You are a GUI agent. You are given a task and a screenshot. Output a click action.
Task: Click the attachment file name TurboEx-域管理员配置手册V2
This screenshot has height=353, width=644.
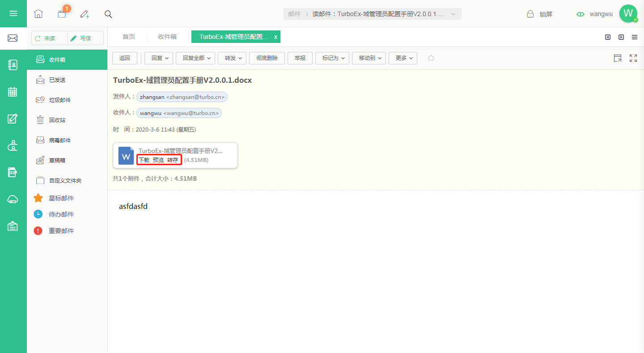(181, 151)
